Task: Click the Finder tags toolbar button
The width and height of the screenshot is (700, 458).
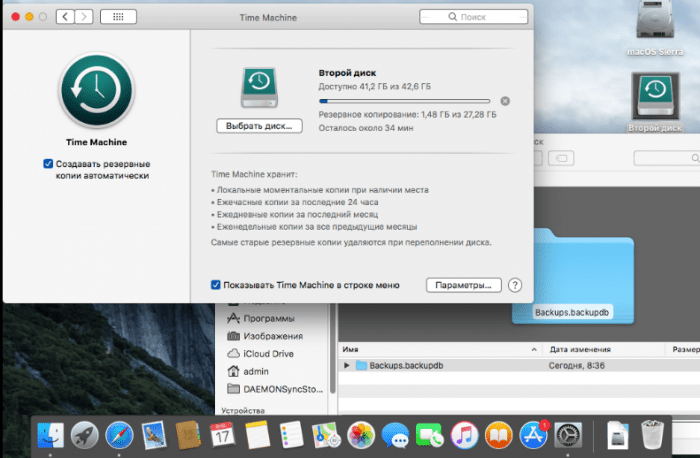Action: click(x=561, y=158)
